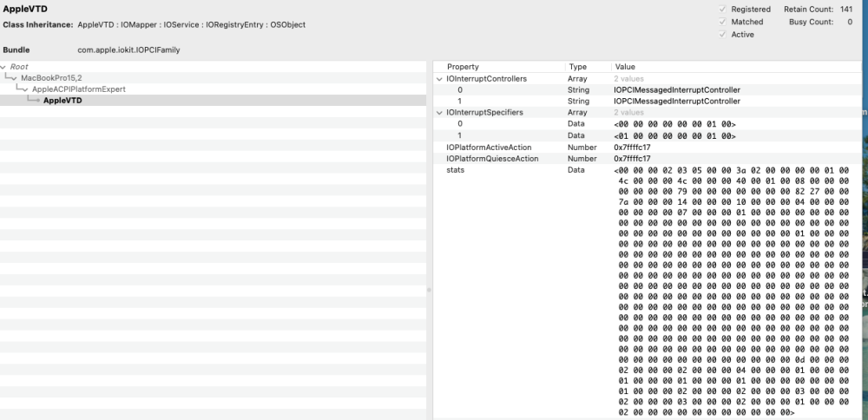Click the Retain Count value 141
This screenshot has width=868, height=420.
pyautogui.click(x=845, y=10)
